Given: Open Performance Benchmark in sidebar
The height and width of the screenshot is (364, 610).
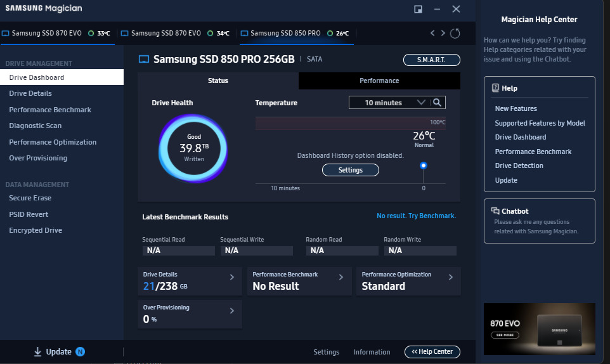Looking at the screenshot, I should (x=50, y=110).
